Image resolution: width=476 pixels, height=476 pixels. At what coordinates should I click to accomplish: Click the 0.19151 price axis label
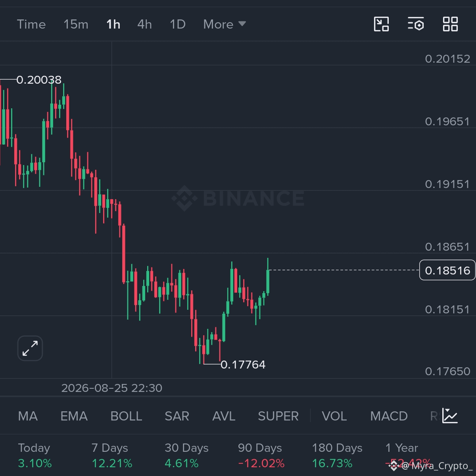pos(447,184)
